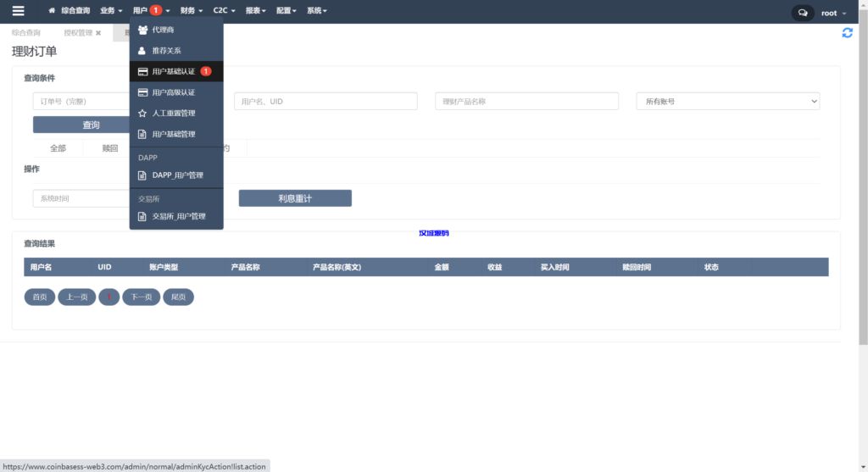Click the star icon beside 人工重置管理
The width and height of the screenshot is (868, 472).
point(142,113)
